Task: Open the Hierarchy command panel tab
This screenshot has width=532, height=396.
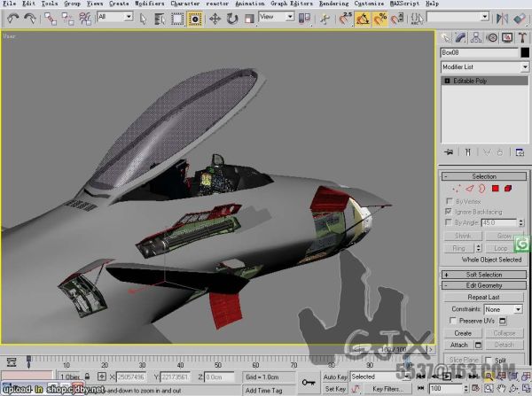Action: point(477,38)
